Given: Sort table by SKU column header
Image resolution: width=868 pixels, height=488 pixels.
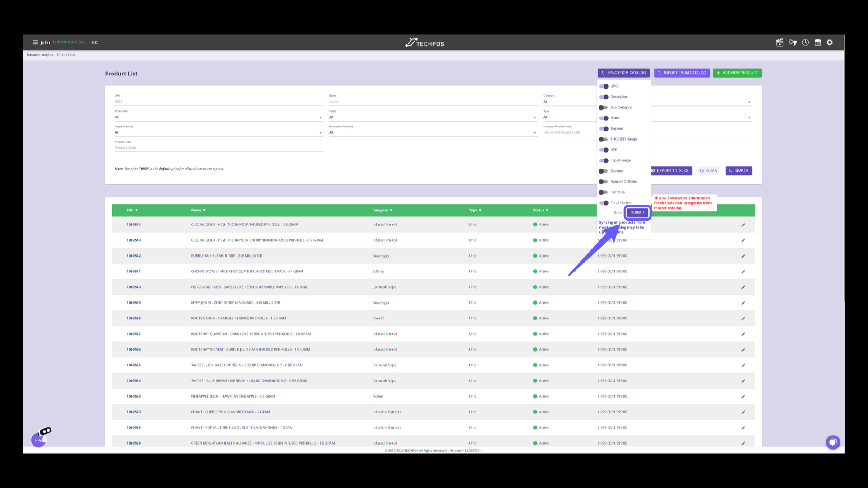Looking at the screenshot, I should (132, 211).
